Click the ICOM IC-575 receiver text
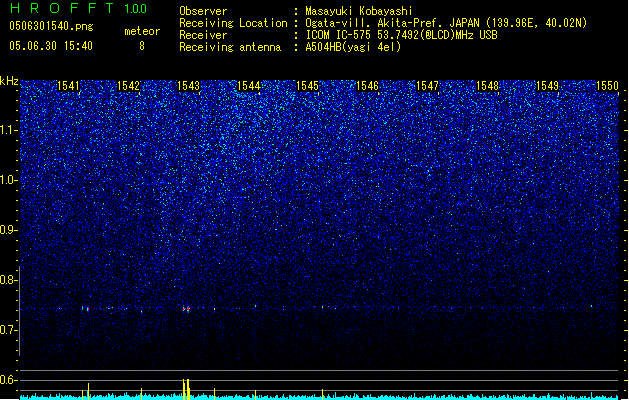The width and height of the screenshot is (629, 400). [401, 35]
